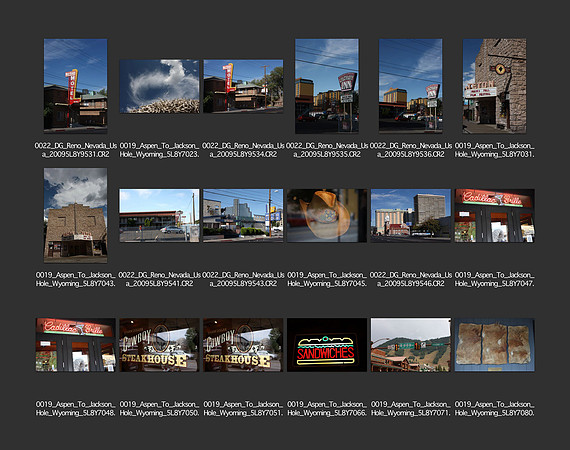Click file name ending Wyoming_SL8Y7066
This screenshot has height=450, width=570.
[x=327, y=409]
